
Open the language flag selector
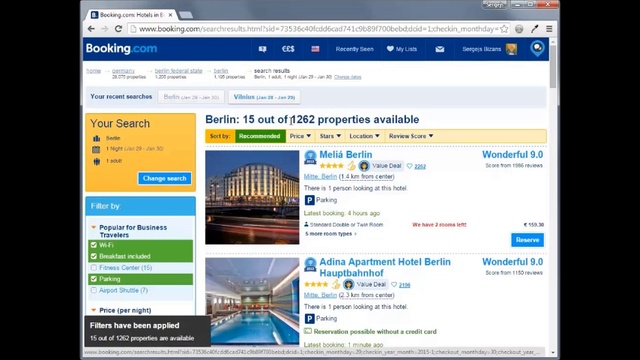tap(315, 49)
